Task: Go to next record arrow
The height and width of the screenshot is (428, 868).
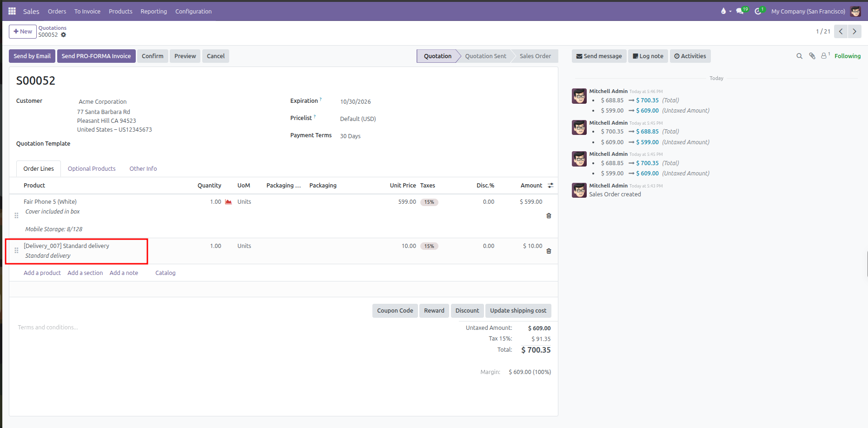Action: (x=855, y=32)
